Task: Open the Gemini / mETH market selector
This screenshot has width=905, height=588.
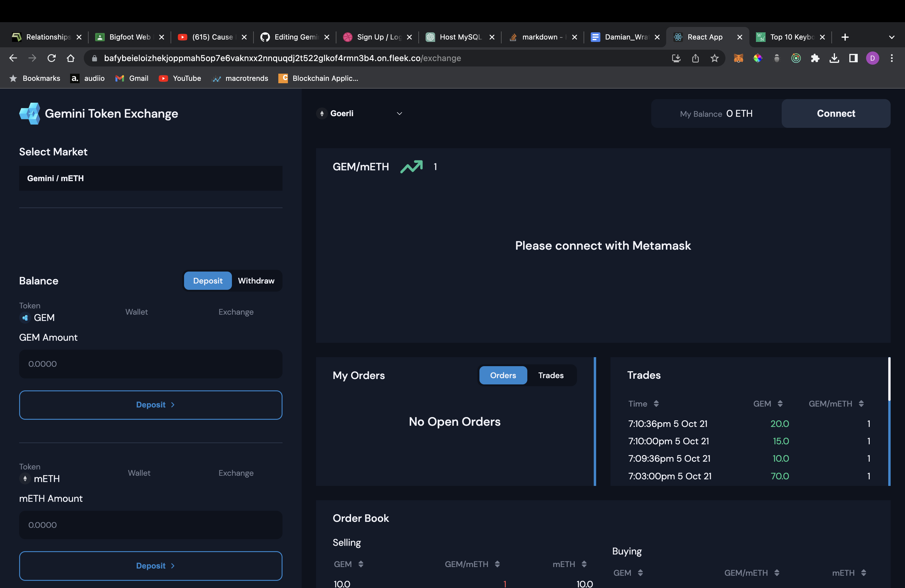Action: [151, 178]
